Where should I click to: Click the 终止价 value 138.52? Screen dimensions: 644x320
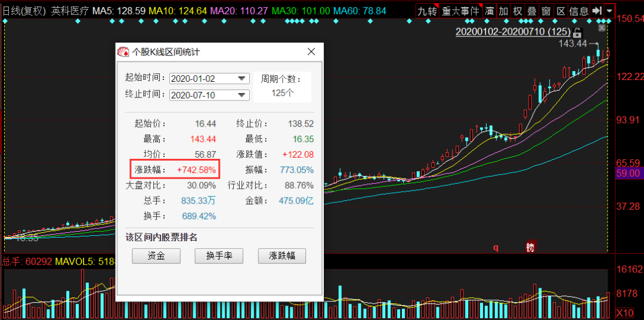(x=300, y=124)
